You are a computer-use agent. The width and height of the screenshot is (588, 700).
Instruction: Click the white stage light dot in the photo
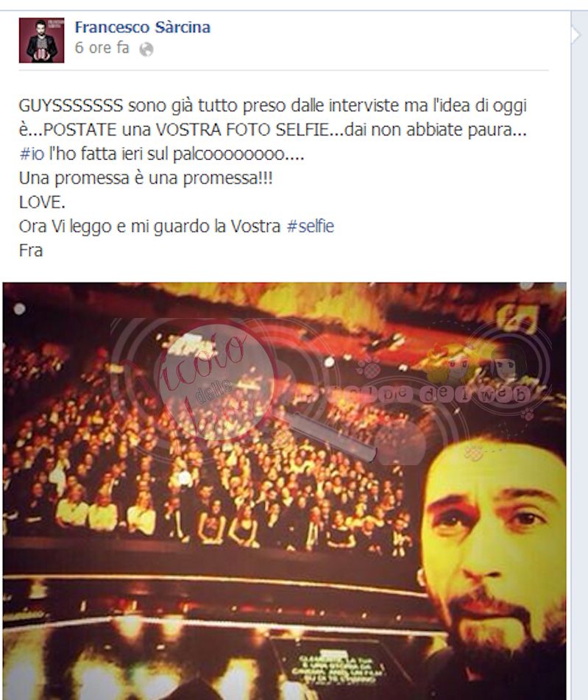click(x=19, y=308)
